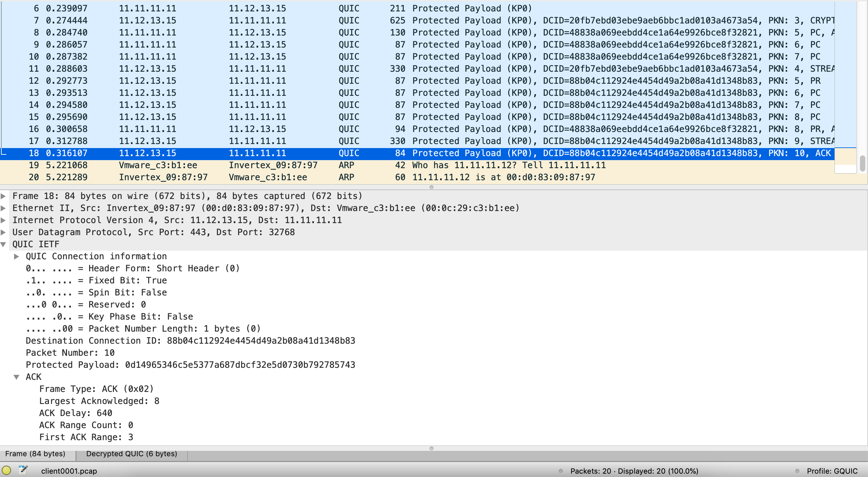Image resolution: width=868 pixels, height=477 pixels.
Task: Switch to Frame (84 bytes) tab
Action: click(36, 454)
